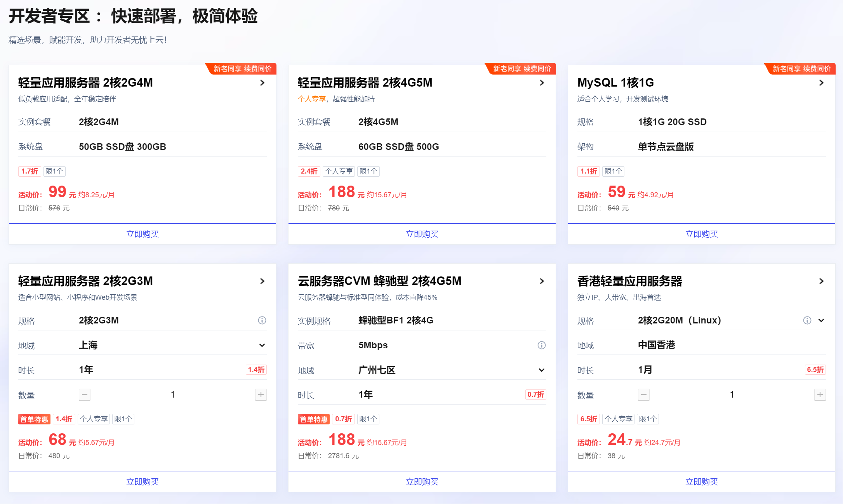Open arrow on 轻量应用服务器 2核2G3M card
Image resolution: width=843 pixels, height=504 pixels.
pos(262,281)
